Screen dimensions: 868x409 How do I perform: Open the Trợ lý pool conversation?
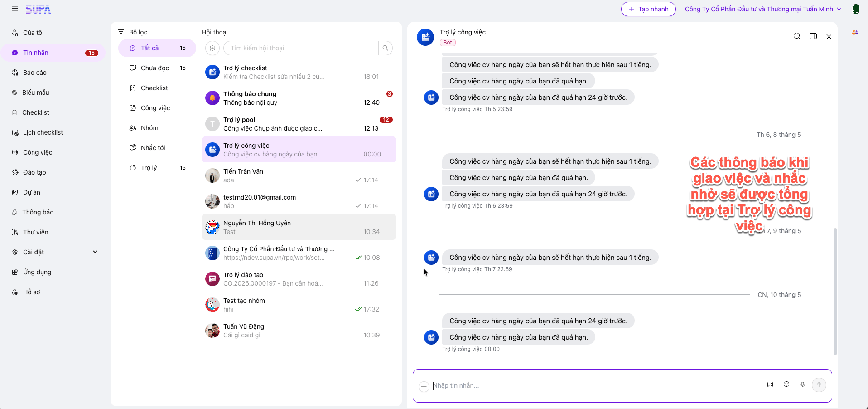[x=299, y=124]
